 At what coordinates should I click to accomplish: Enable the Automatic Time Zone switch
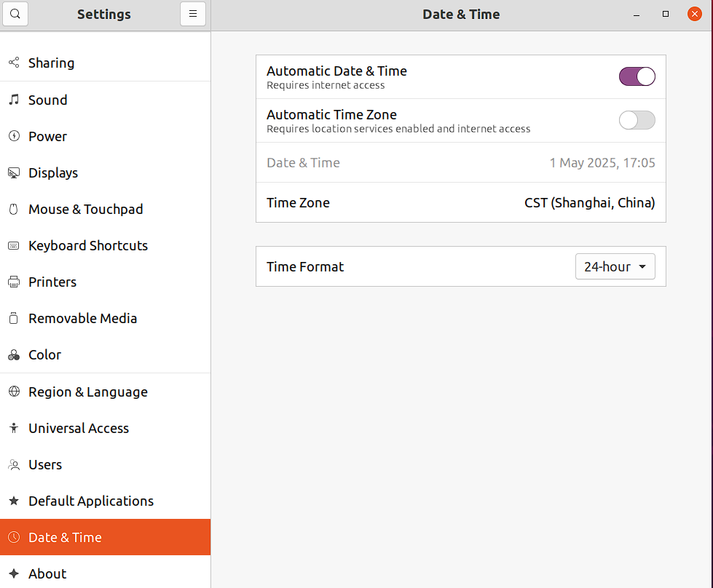point(637,120)
